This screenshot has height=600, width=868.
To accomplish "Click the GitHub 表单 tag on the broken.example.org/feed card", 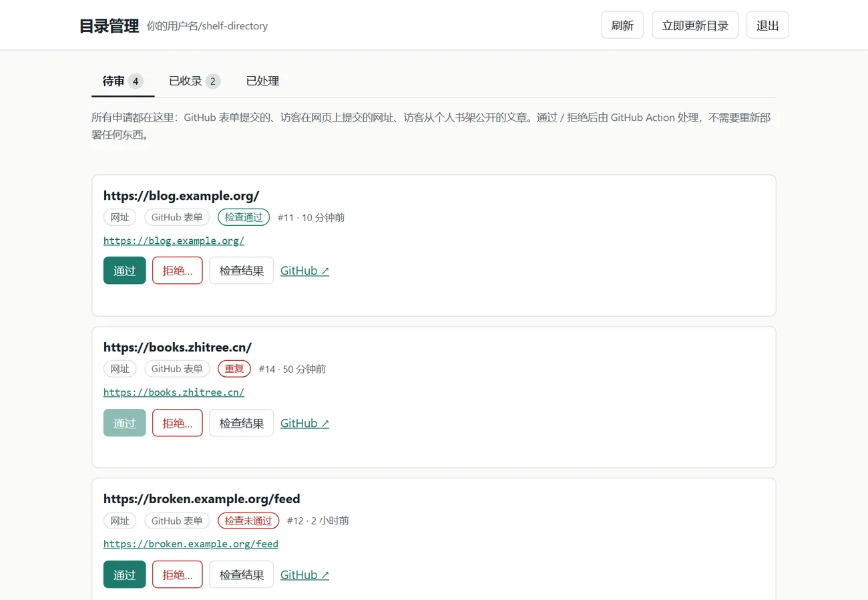I will 177,520.
